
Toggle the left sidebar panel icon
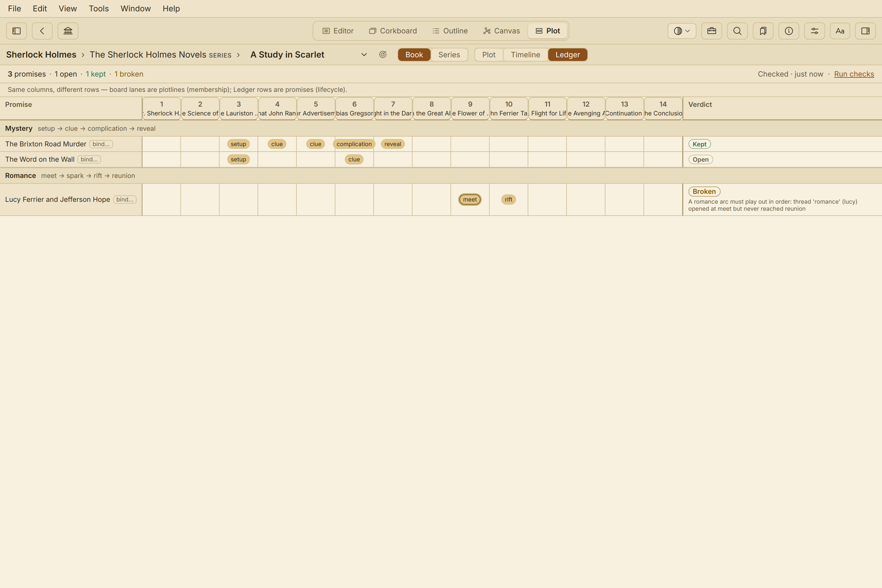pos(17,31)
